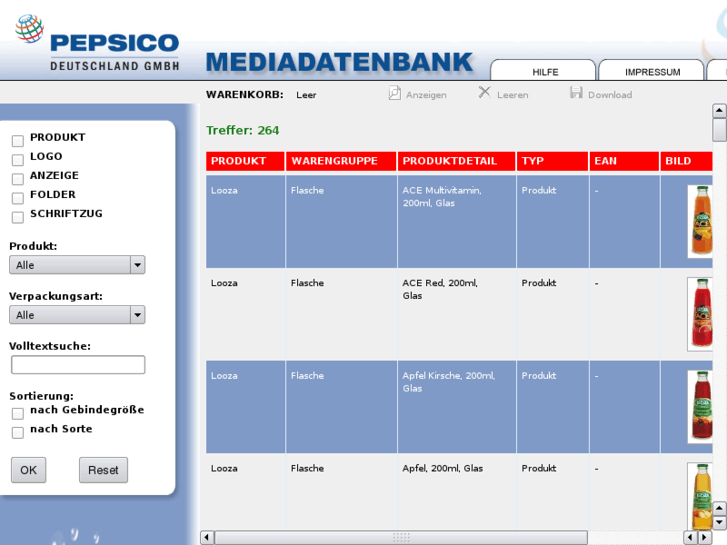Viewport: 727px width, 545px height.
Task: Open the Verpackungsart dropdown
Action: click(x=77, y=315)
